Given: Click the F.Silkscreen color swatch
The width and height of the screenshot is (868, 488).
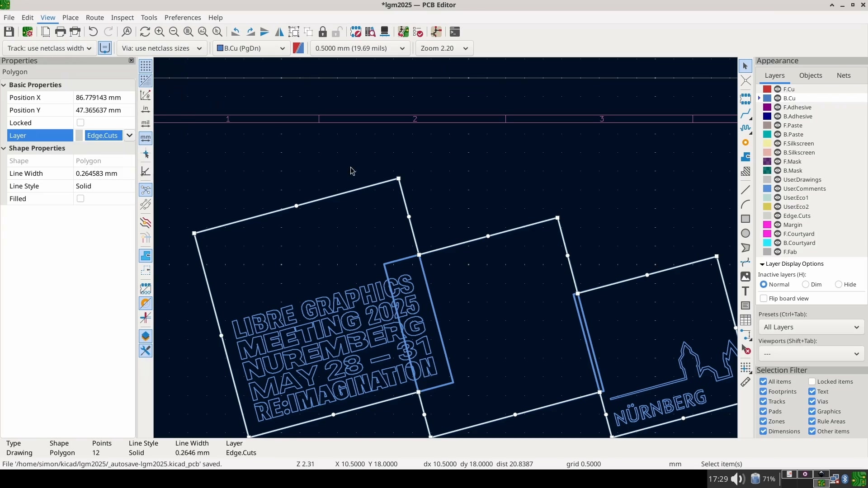Looking at the screenshot, I should (767, 143).
